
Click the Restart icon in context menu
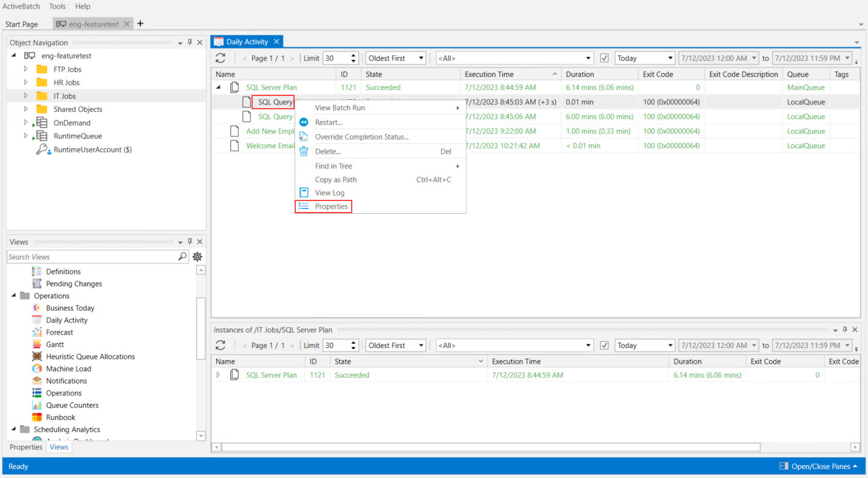pyautogui.click(x=304, y=122)
